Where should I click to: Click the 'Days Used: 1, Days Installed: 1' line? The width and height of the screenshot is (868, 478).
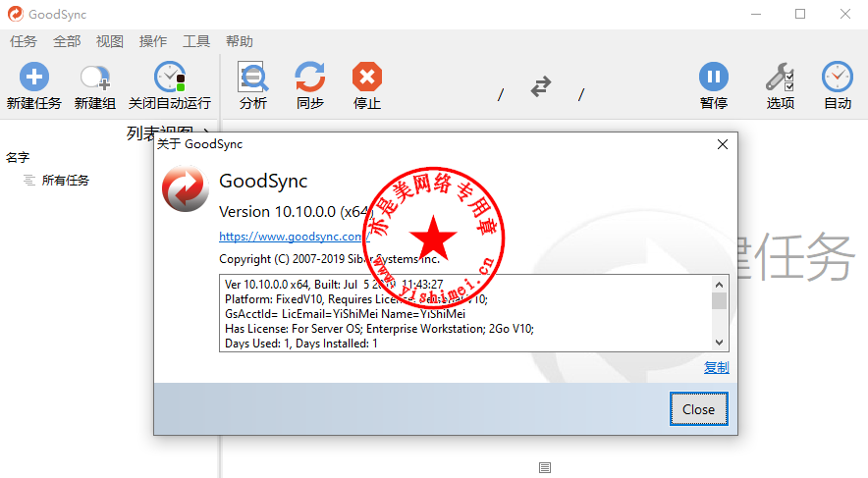[301, 344]
